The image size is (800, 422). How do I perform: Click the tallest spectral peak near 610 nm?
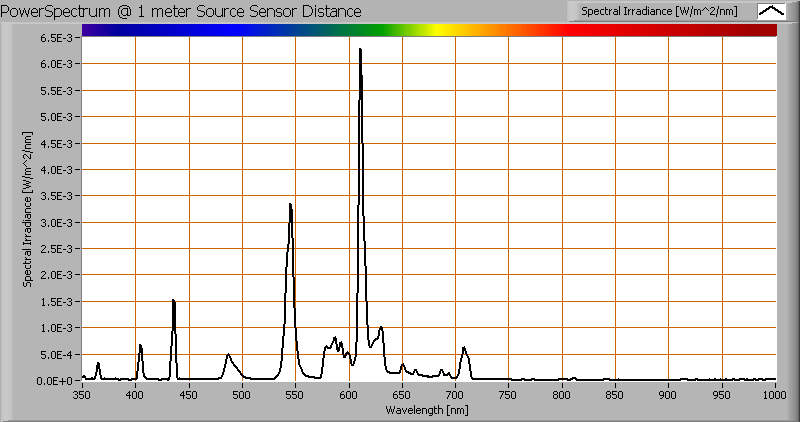(360, 50)
